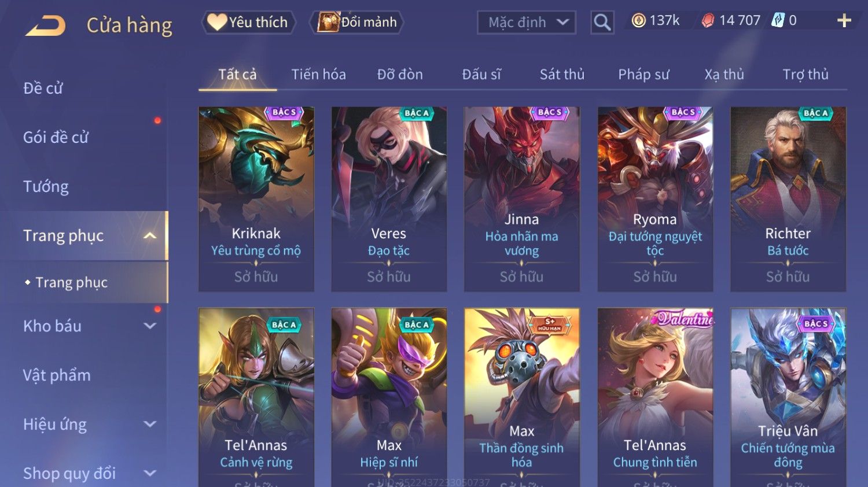
Task: Select the Xạ thủ tab
Action: tap(724, 75)
